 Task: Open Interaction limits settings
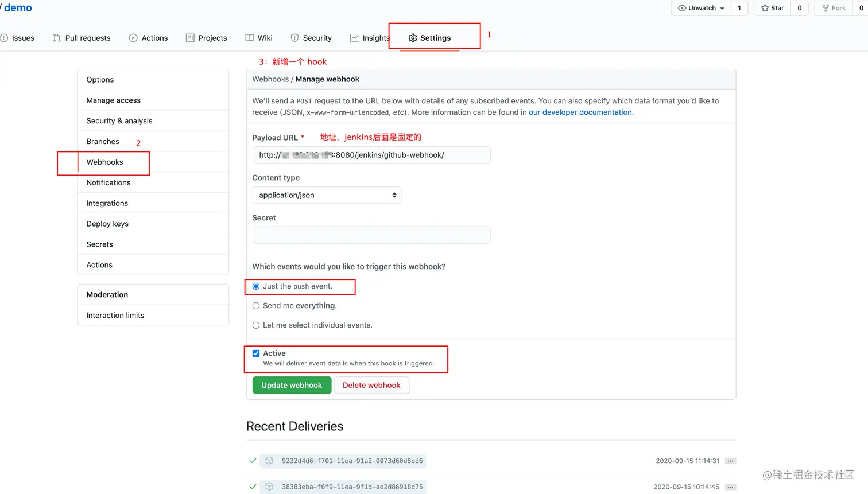(x=153, y=315)
